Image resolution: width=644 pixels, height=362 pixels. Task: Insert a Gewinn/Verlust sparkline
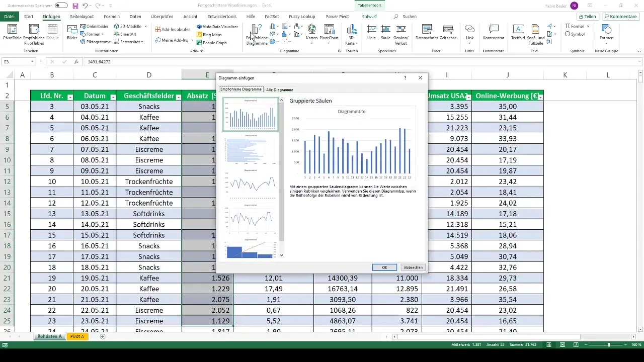[401, 34]
